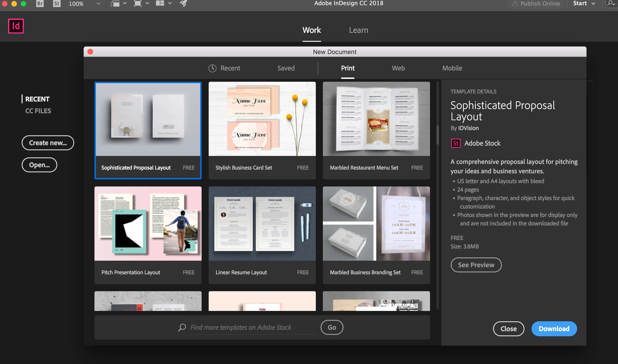This screenshot has width=618, height=364.
Task: Expand the Arrange Documents dropdown
Action: 170,4
